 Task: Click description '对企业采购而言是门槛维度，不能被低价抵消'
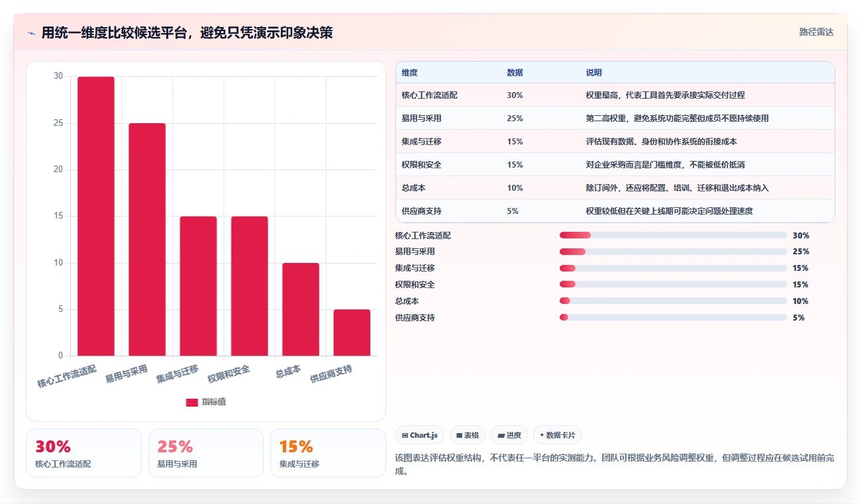point(665,165)
